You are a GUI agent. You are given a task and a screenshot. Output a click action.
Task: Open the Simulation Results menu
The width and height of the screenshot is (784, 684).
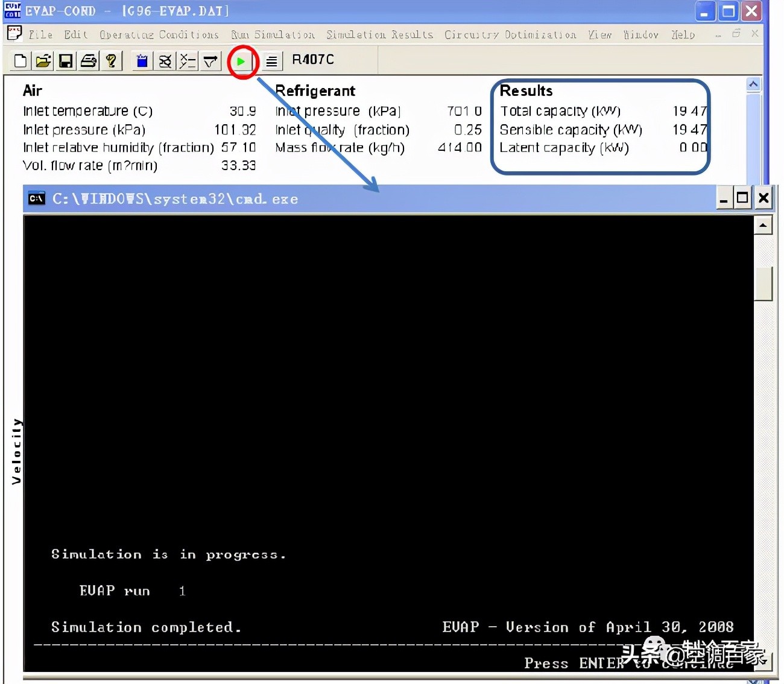tap(380, 34)
